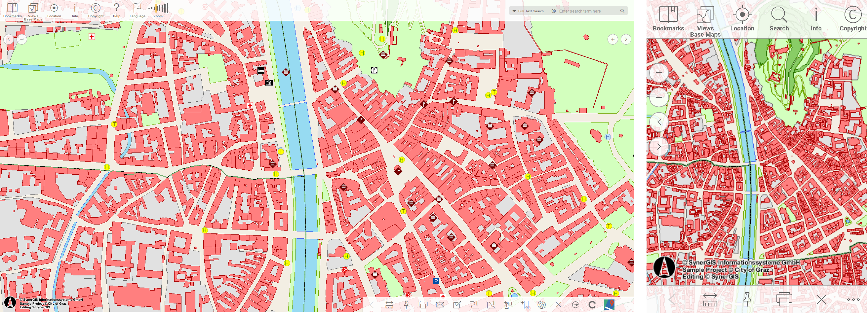The width and height of the screenshot is (868, 313).
Task: Open the Help menu question mark
Action: (117, 10)
